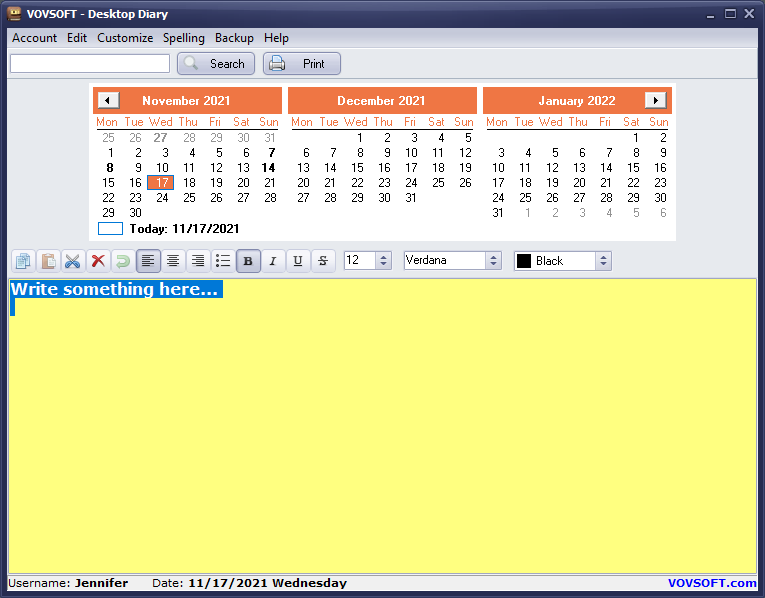The width and height of the screenshot is (765, 598).
Task: Toggle strikethrough formatting
Action: pos(323,261)
